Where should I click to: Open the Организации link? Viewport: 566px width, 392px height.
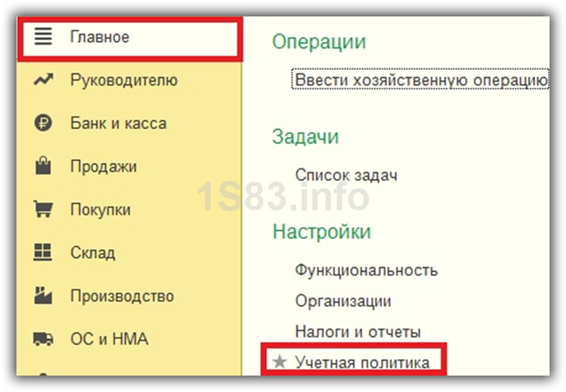pos(343,301)
